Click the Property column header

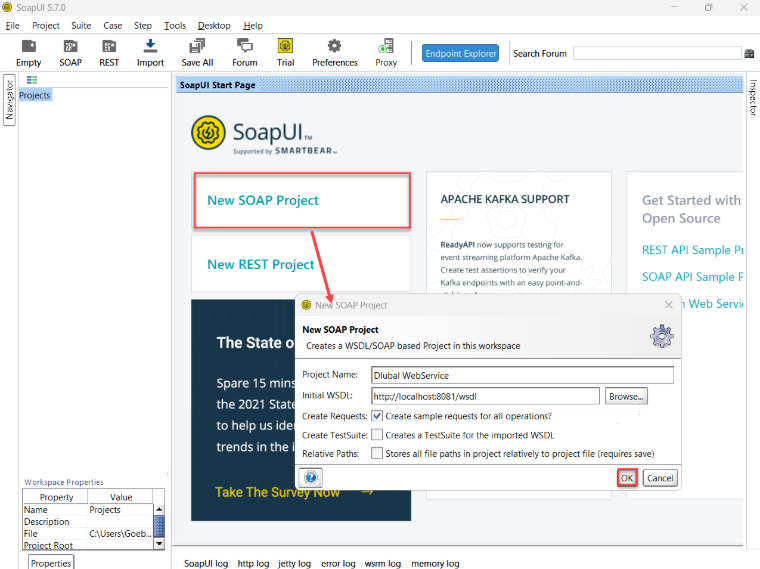(x=56, y=497)
